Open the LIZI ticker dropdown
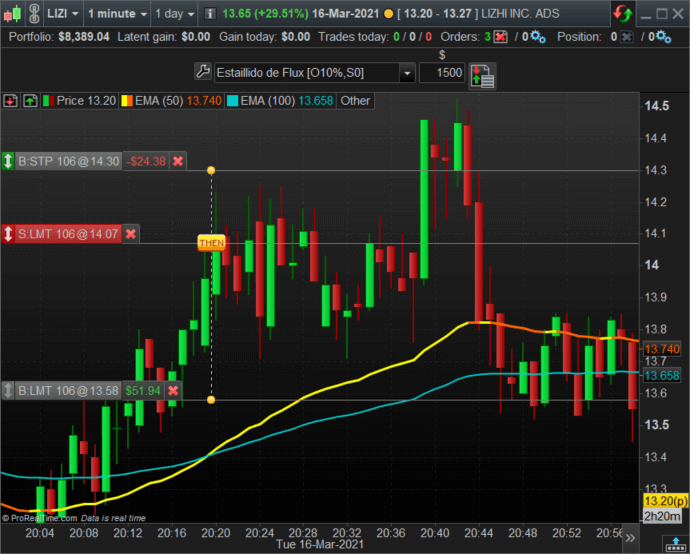 pos(62,14)
